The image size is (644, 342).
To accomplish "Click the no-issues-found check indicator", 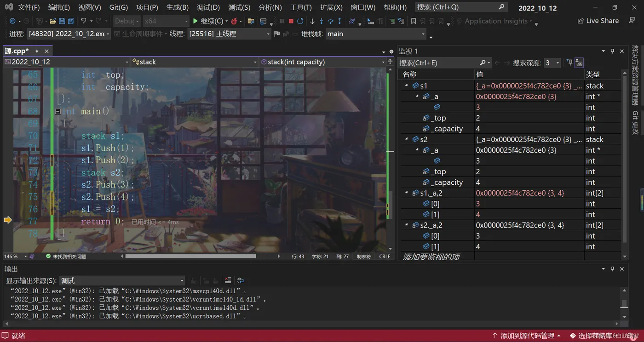I will [48, 256].
